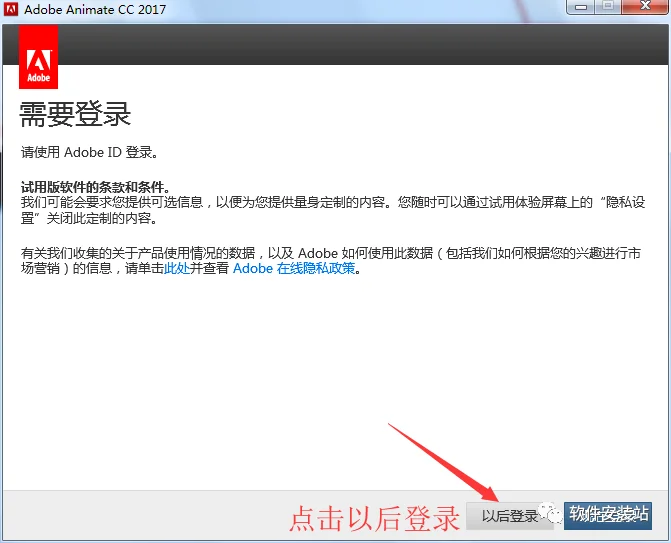This screenshot has height=543, width=671.
Task: Close the Adobe Animate CC 2017 window
Action: [x=645, y=7]
